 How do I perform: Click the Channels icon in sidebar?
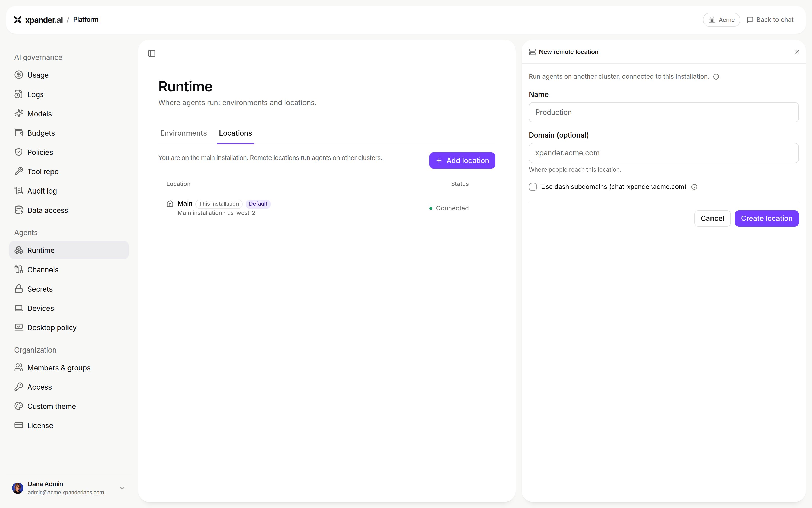point(19,269)
